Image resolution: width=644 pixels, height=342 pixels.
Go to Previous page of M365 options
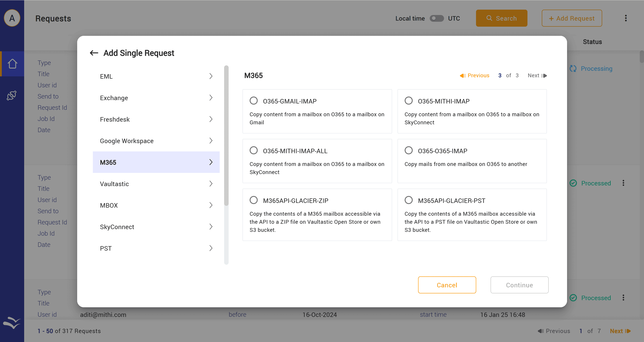[474, 75]
